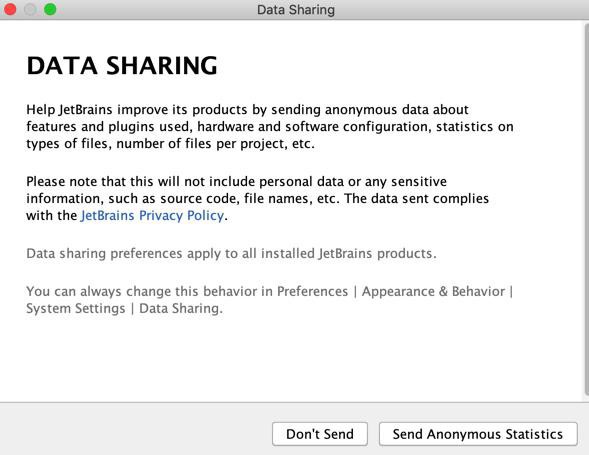Click the grayed-out minimize window button

click(30, 9)
